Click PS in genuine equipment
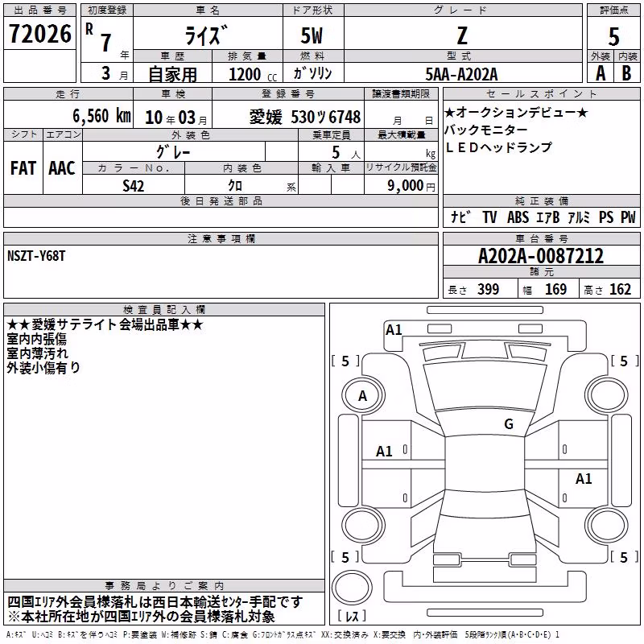Viewport: 644px width, 644px height. [x=606, y=217]
